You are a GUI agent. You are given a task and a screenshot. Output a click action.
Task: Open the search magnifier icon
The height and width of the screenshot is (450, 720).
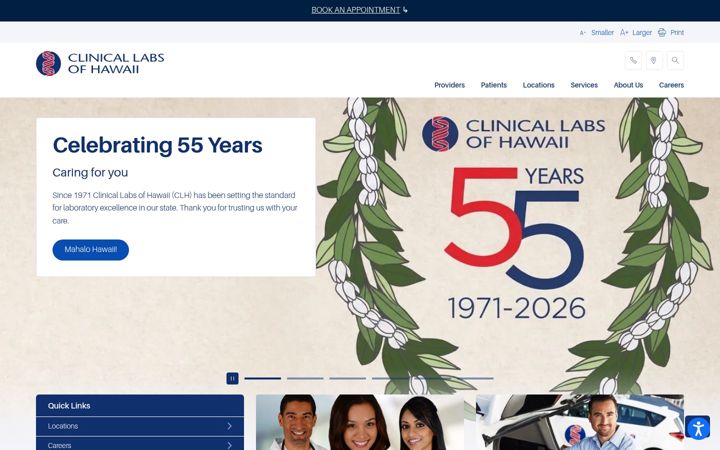click(x=675, y=60)
